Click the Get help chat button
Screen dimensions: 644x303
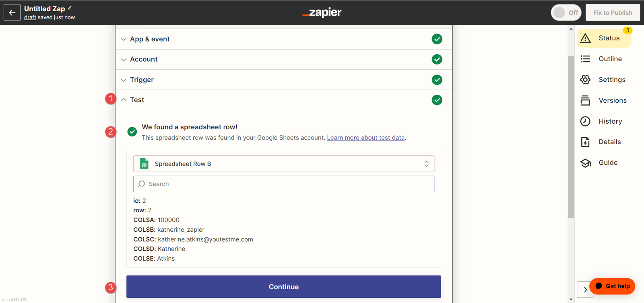tap(612, 286)
